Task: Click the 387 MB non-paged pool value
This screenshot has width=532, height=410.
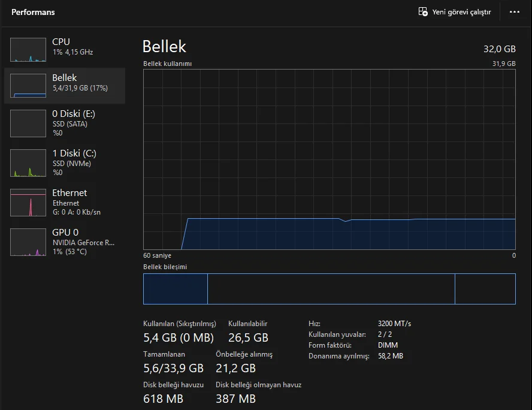Action: (x=236, y=399)
